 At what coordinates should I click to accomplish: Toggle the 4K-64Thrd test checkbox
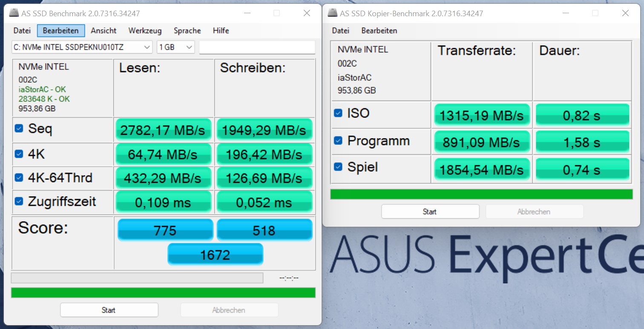pyautogui.click(x=19, y=177)
